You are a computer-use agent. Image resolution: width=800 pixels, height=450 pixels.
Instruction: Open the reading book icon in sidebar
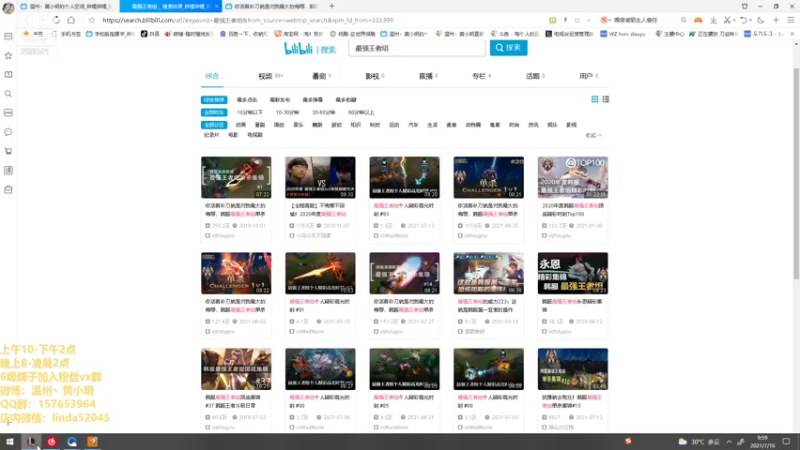tap(8, 74)
